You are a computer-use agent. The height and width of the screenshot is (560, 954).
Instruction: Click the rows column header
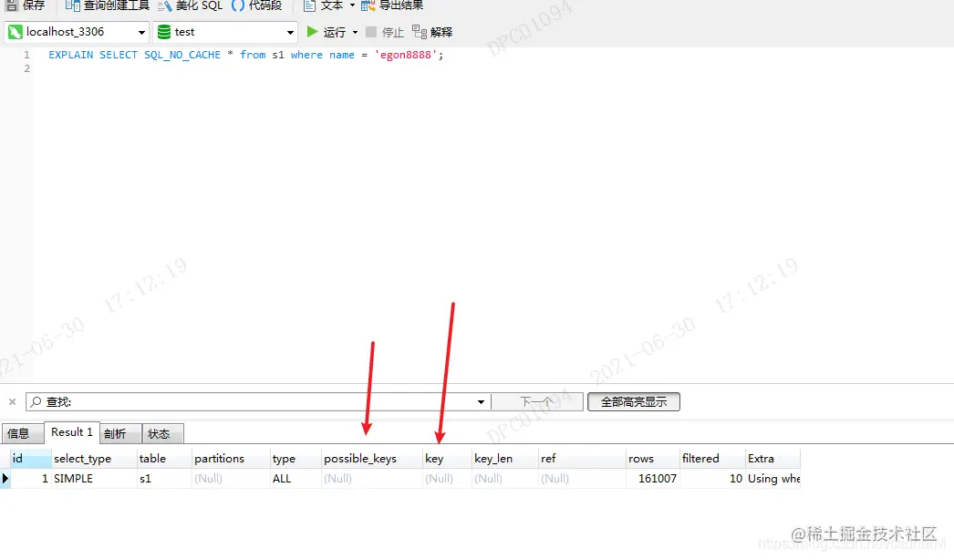click(x=653, y=459)
